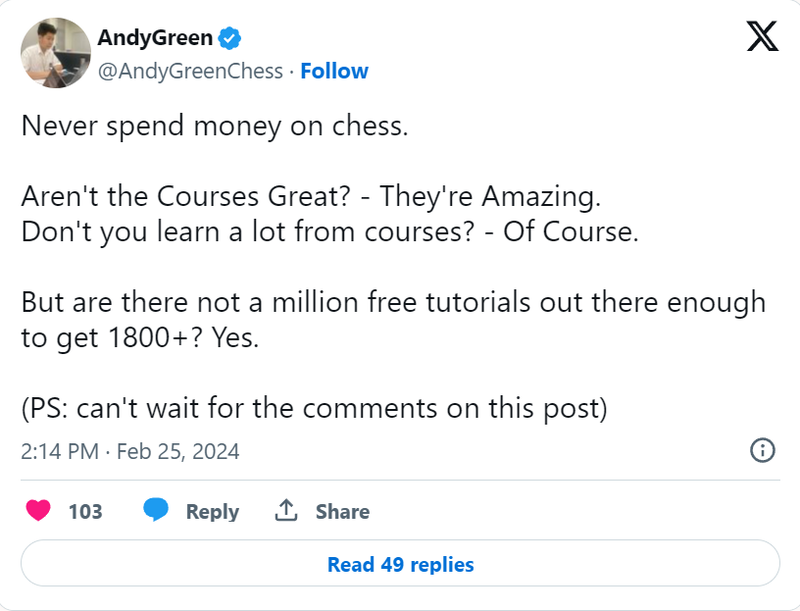The height and width of the screenshot is (611, 800).
Task: Open the info circle icon
Action: (x=763, y=450)
